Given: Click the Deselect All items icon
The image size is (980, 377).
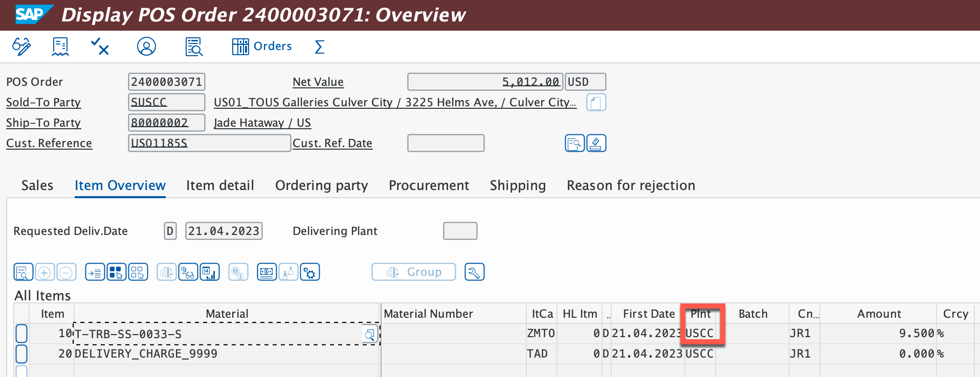Looking at the screenshot, I should (x=138, y=272).
